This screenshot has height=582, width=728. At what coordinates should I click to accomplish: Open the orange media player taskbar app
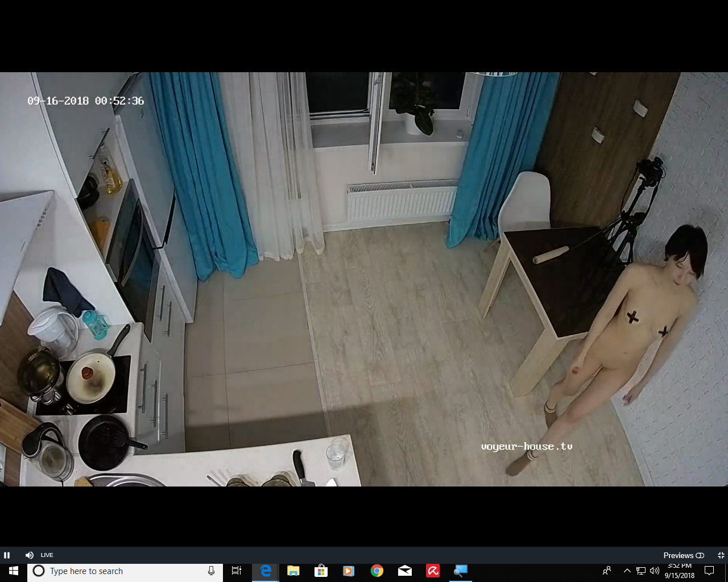coord(349,571)
